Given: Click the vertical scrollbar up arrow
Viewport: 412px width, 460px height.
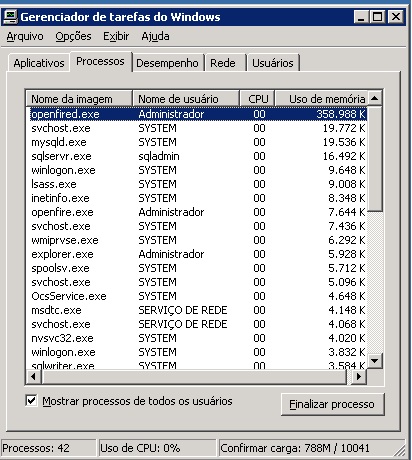Looking at the screenshot, I should pos(375,98).
